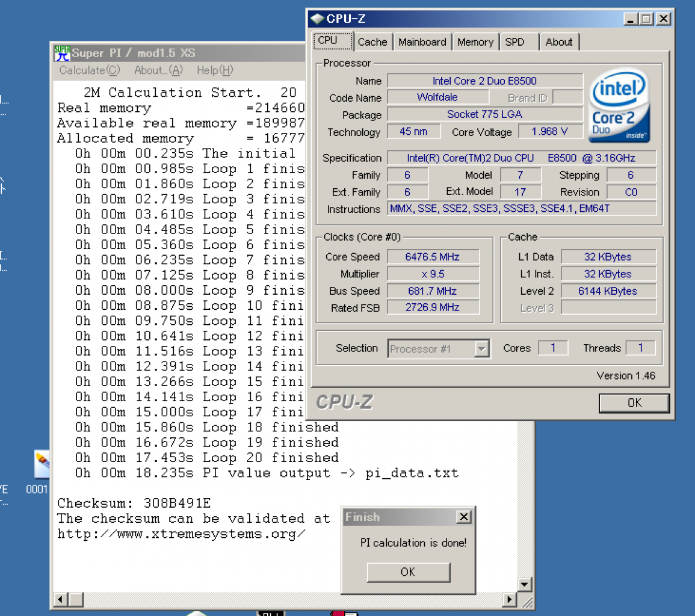Image resolution: width=695 pixels, height=616 pixels.
Task: Open the Help(H) menu in Super PI
Action: pos(215,70)
